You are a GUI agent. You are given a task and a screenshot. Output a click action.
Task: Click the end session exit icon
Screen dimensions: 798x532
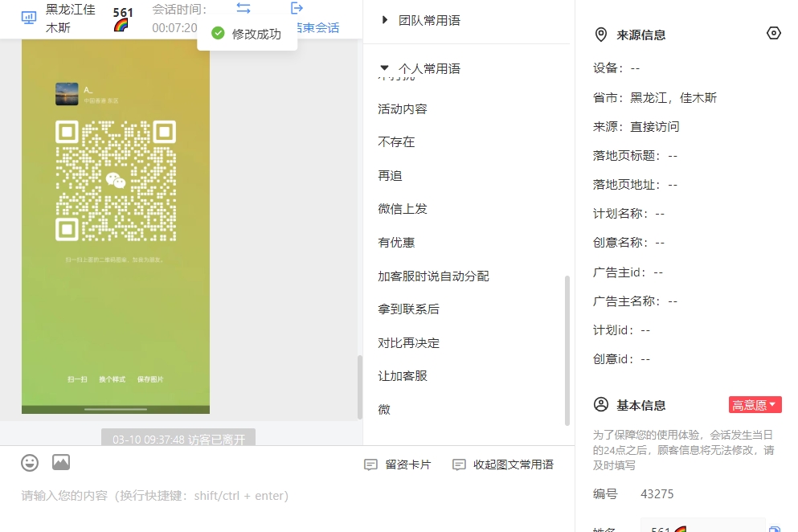pyautogui.click(x=297, y=8)
